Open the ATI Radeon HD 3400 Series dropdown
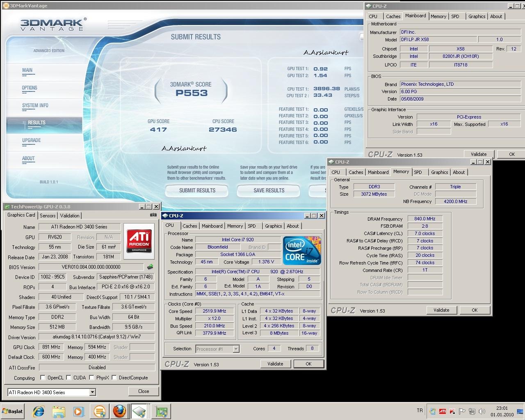Screen dimensions: 525x420 [x=92, y=392]
